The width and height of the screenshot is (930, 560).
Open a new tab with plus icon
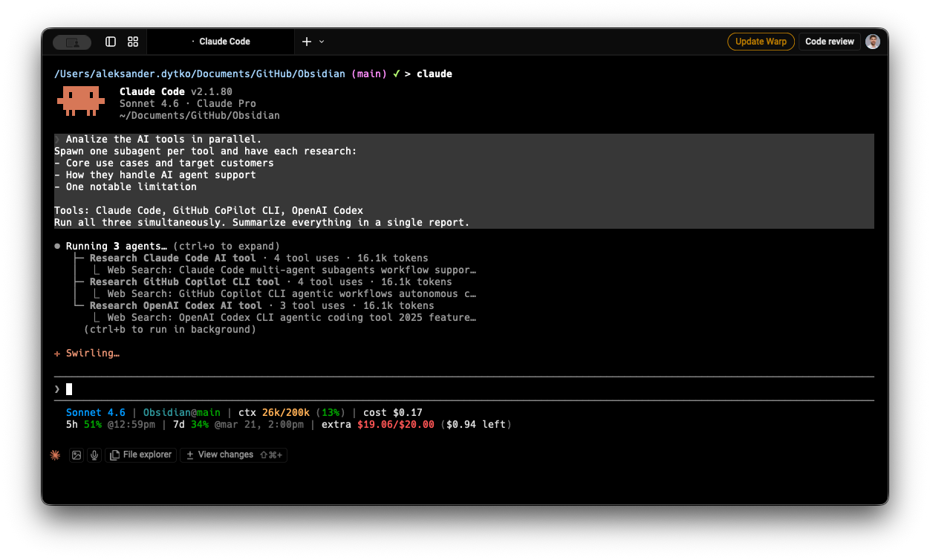[x=307, y=42]
